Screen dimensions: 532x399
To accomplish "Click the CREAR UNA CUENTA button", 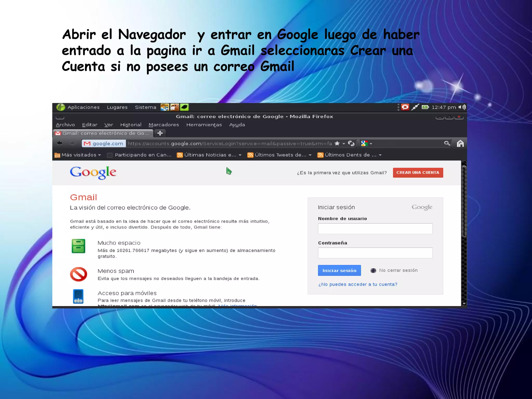I will [418, 173].
